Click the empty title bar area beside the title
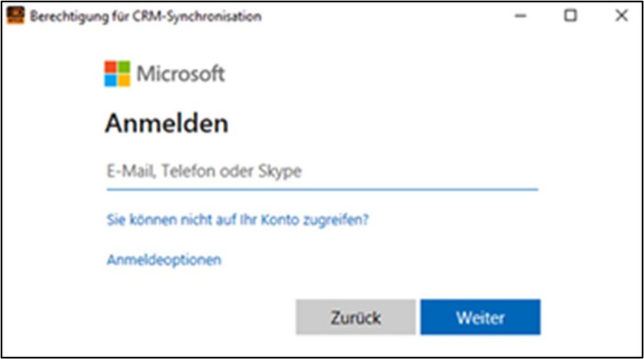This screenshot has width=644, height=359. (386, 17)
